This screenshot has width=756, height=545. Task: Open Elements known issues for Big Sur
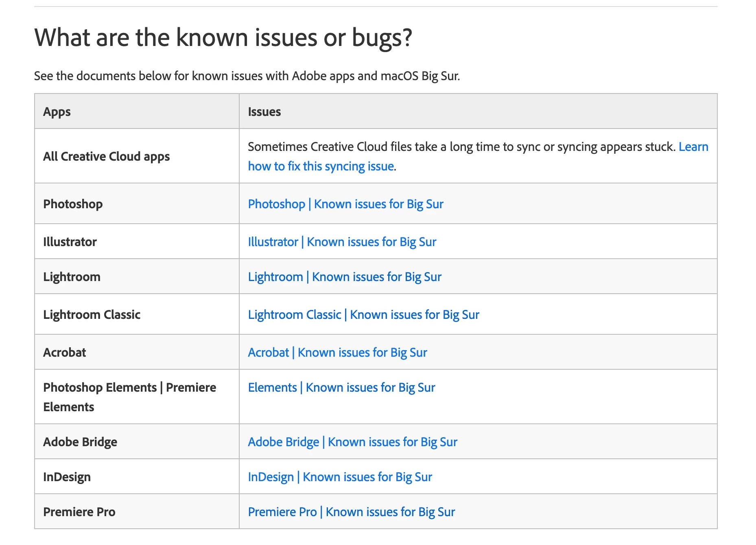(342, 388)
